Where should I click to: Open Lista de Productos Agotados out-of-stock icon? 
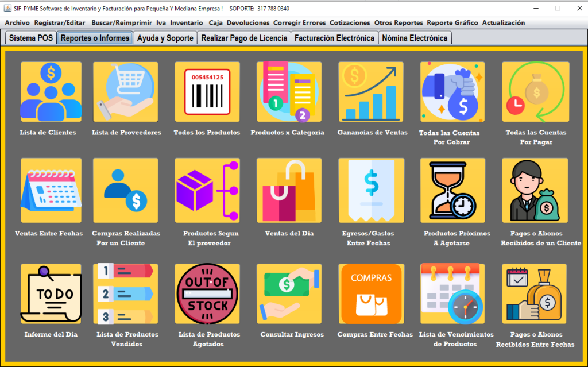coord(207,293)
